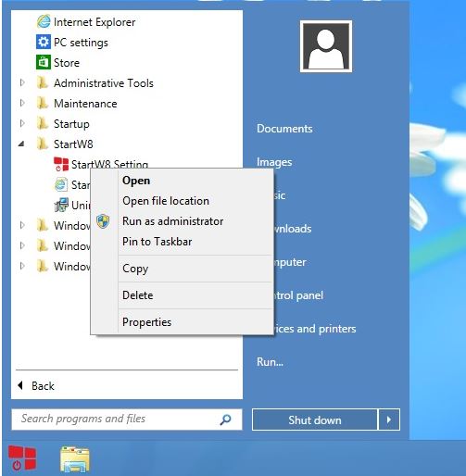466x476 pixels.
Task: Open the Shut down options arrow
Action: point(389,420)
